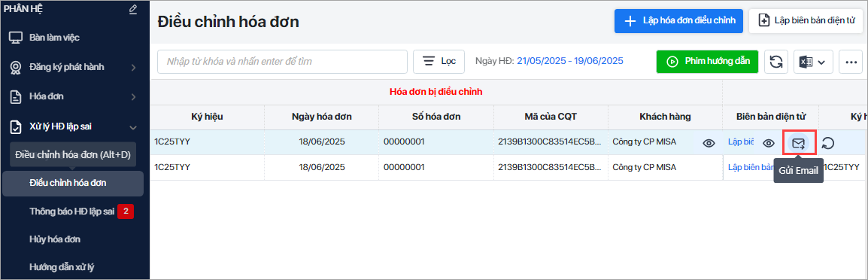Click Lập biên bản điện tử button
The image size is (868, 280).
(x=807, y=21)
